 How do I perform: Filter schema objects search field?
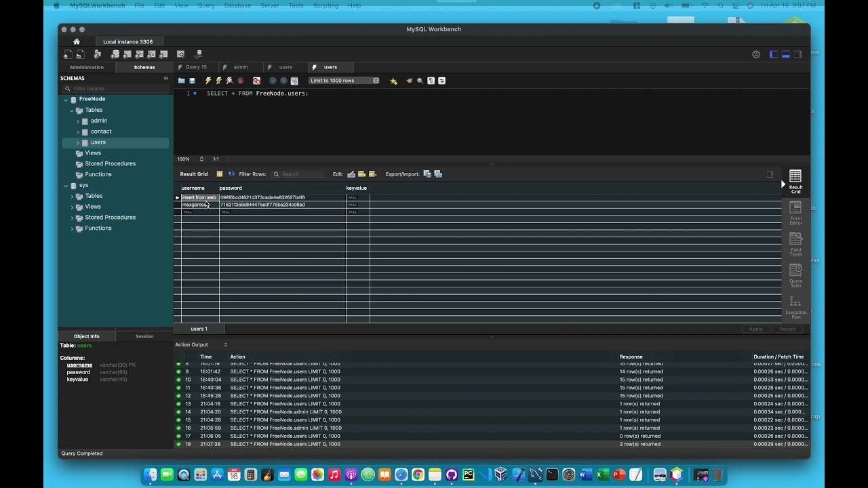point(116,89)
